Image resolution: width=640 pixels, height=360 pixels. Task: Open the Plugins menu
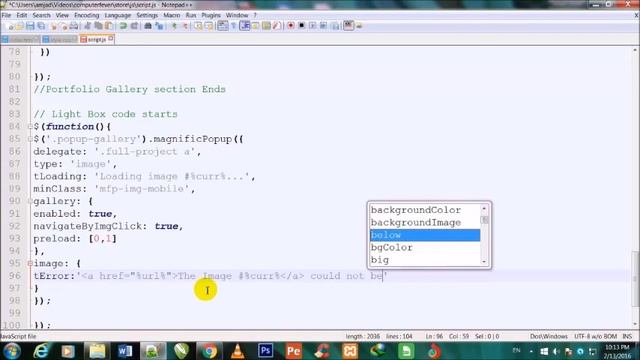click(211, 15)
